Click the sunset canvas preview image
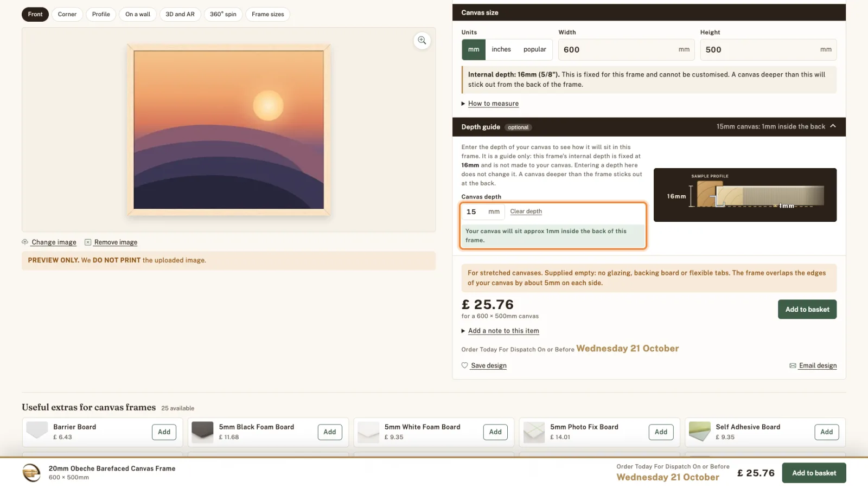This screenshot has width=868, height=488. (x=229, y=130)
